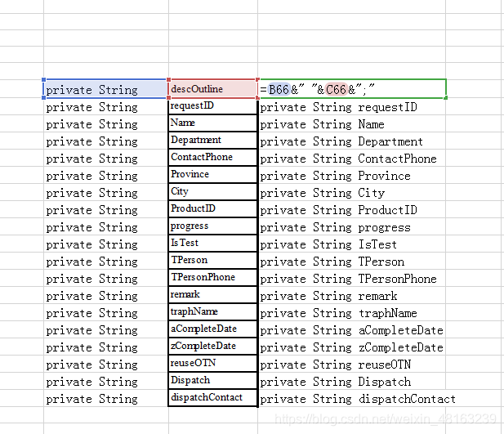This screenshot has height=434, width=504.
Task: Click result cell 'private String aCompleteDate'
Action: pyautogui.click(x=351, y=330)
